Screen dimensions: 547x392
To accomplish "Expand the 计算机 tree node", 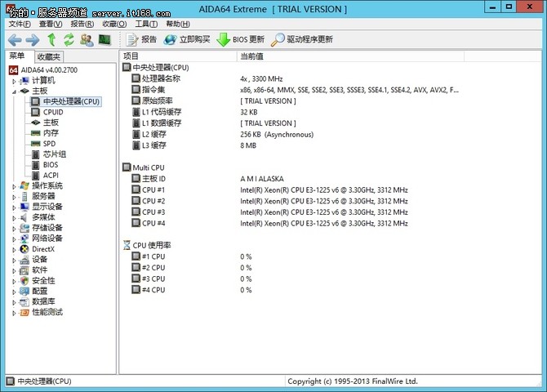I will point(14,81).
